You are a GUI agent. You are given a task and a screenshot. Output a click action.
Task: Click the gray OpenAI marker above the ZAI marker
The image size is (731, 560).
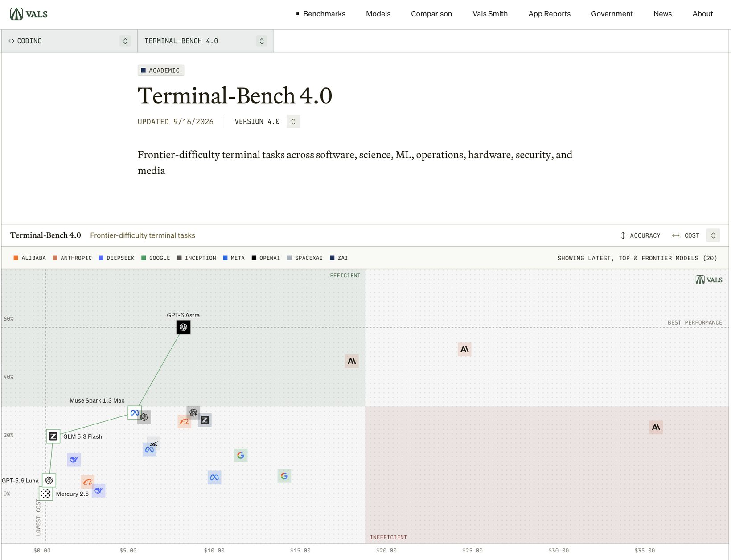[193, 412]
